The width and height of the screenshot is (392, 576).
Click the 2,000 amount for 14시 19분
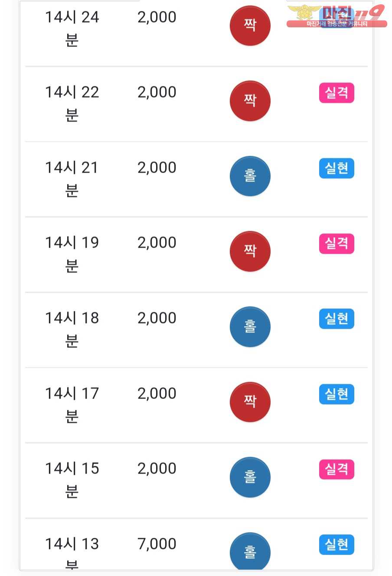click(x=157, y=243)
